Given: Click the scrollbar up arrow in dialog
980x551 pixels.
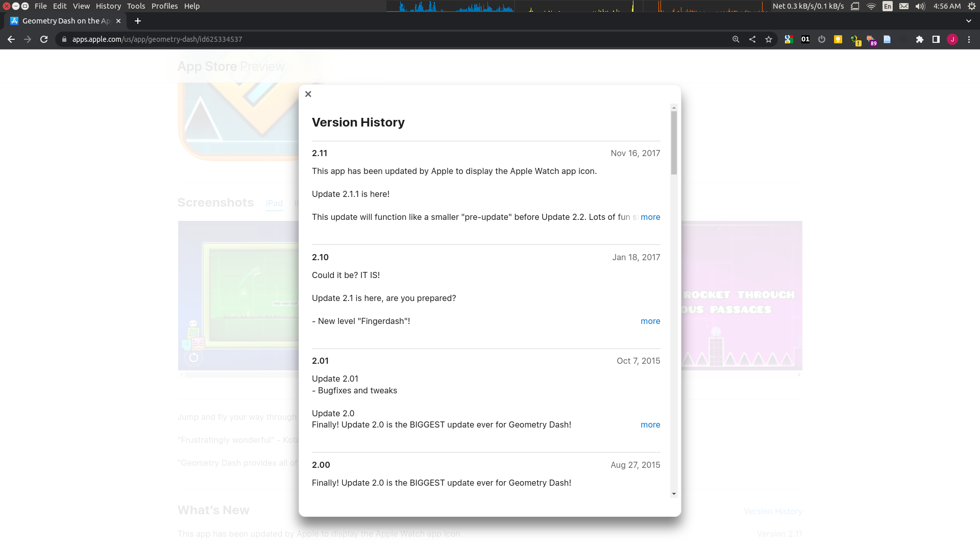Looking at the screenshot, I should point(674,108).
